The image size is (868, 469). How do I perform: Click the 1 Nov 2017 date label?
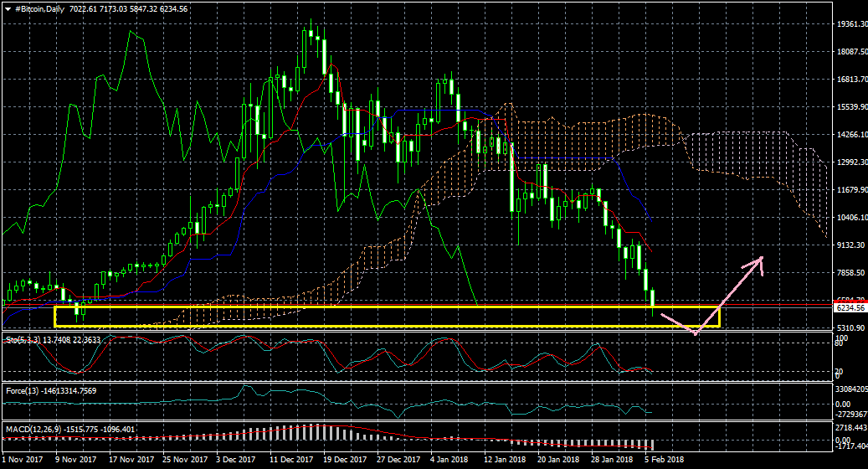coord(23,460)
